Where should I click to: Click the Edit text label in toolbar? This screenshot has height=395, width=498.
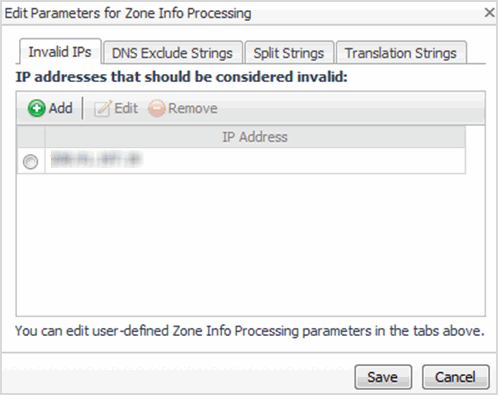(126, 108)
